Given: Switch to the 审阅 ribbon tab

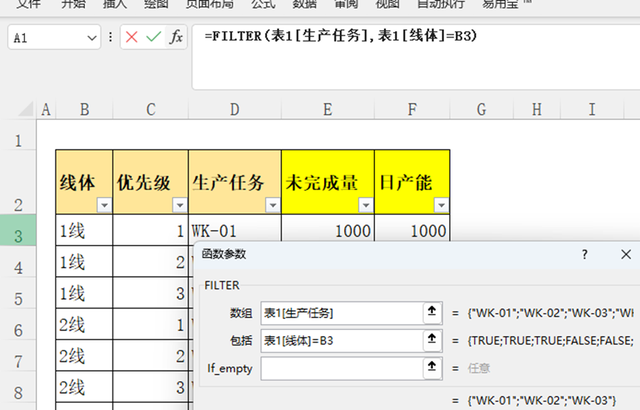Looking at the screenshot, I should point(346,4).
